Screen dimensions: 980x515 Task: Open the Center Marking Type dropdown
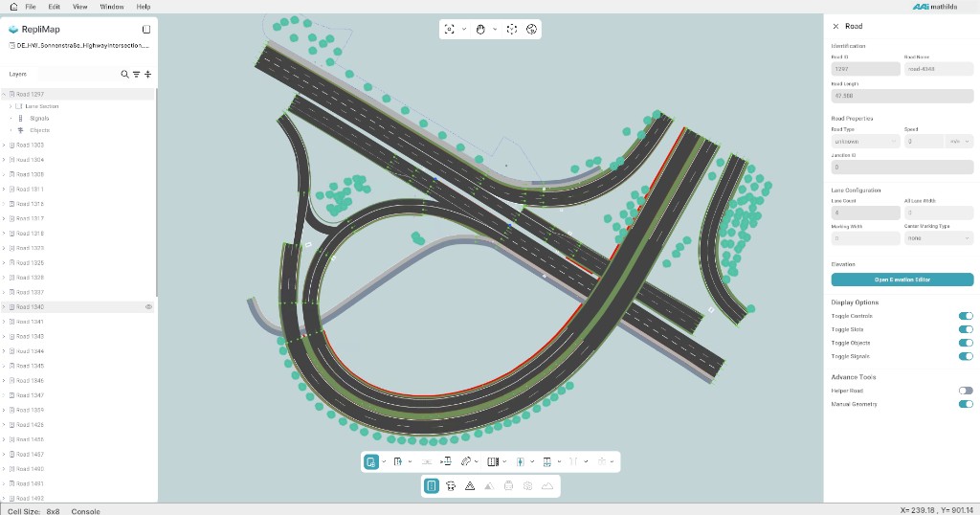[x=939, y=238]
